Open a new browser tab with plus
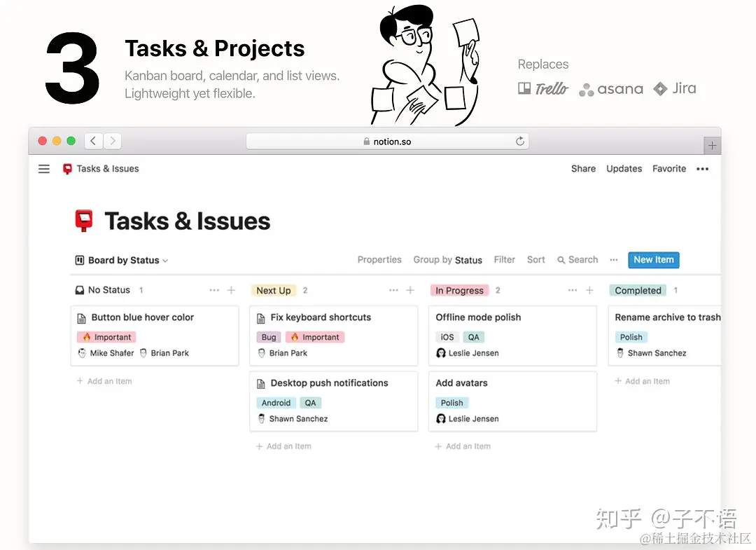The image size is (756, 550). [712, 146]
